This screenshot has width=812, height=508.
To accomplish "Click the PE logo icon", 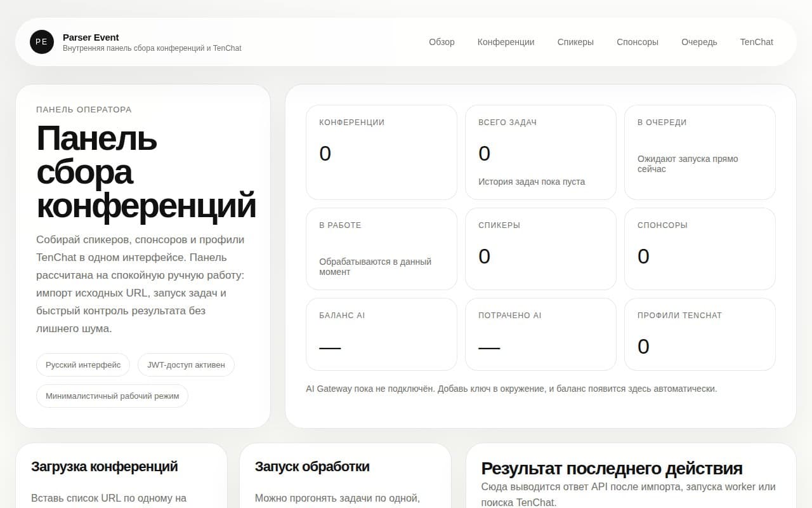I will (41, 42).
